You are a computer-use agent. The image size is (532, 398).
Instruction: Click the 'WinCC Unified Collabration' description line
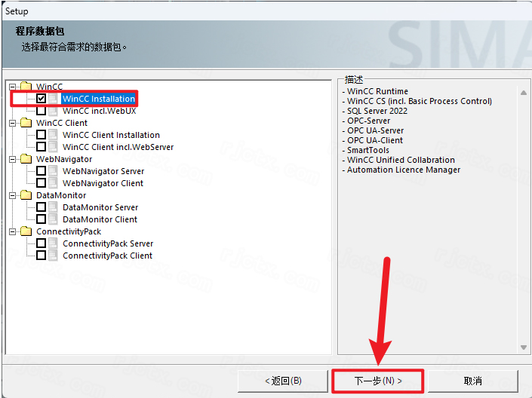pos(398,160)
